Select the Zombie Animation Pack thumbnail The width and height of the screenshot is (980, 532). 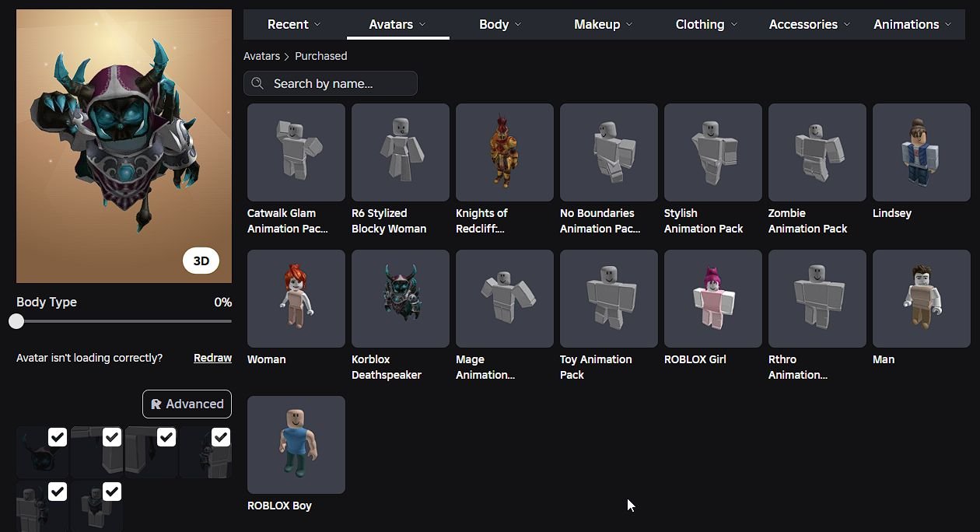pyautogui.click(x=817, y=152)
